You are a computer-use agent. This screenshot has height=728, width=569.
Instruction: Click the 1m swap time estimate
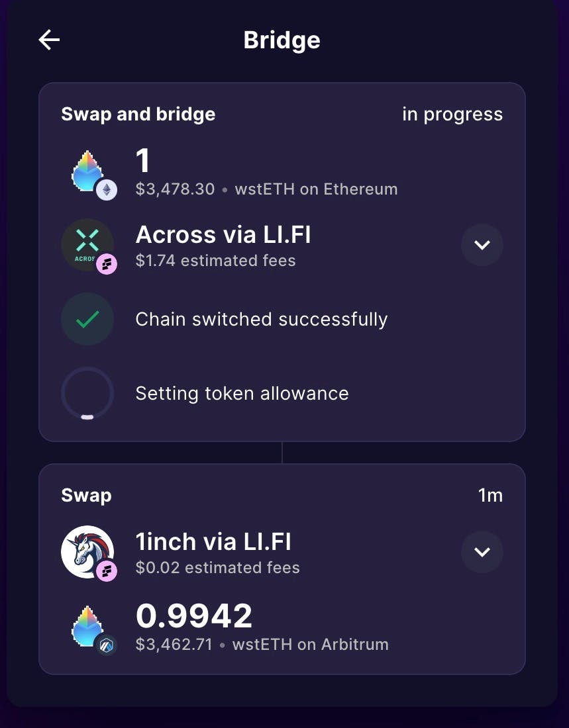[x=490, y=496]
